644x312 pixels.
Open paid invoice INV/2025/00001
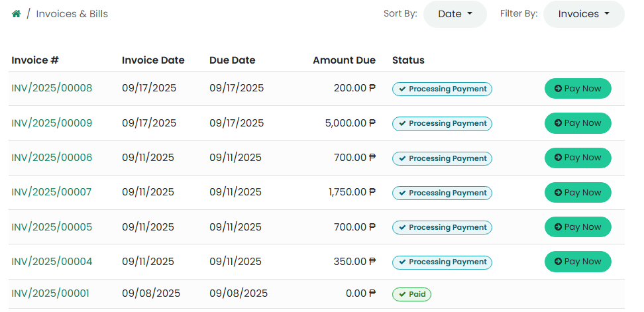tap(50, 293)
